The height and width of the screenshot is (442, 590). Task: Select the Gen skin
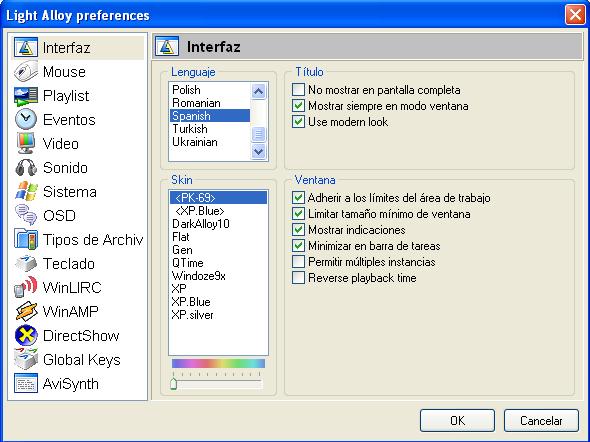coord(218,250)
